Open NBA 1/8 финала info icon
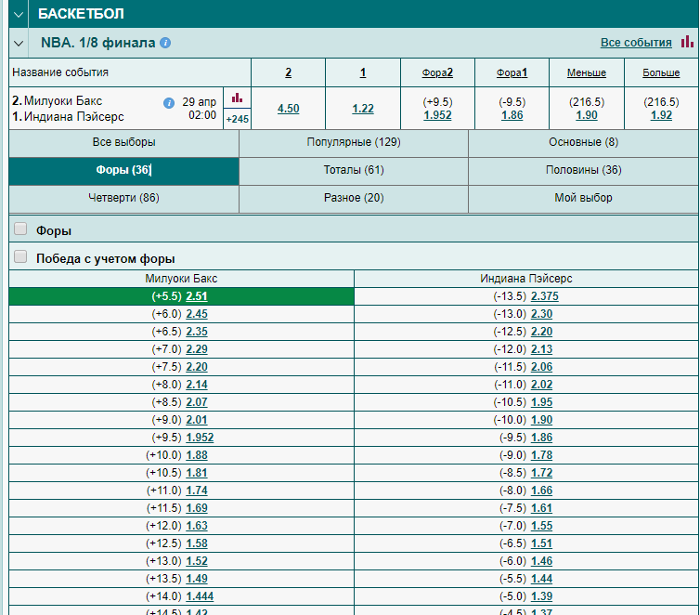This screenshot has height=615, width=700. [165, 43]
